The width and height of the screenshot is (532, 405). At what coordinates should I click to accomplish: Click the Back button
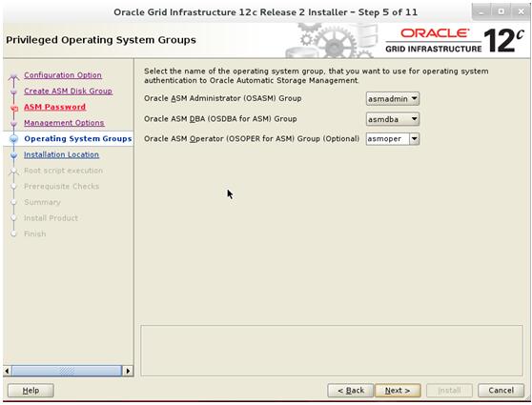[351, 391]
